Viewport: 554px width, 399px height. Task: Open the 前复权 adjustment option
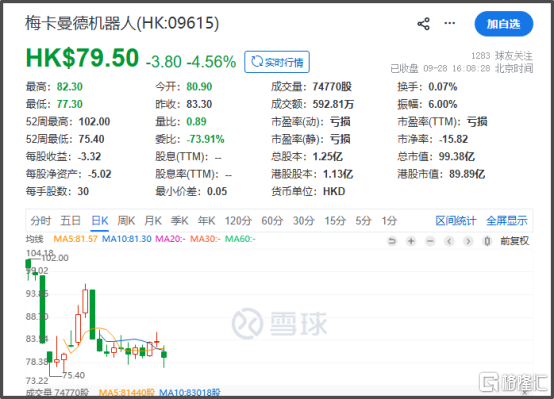[x=514, y=241]
